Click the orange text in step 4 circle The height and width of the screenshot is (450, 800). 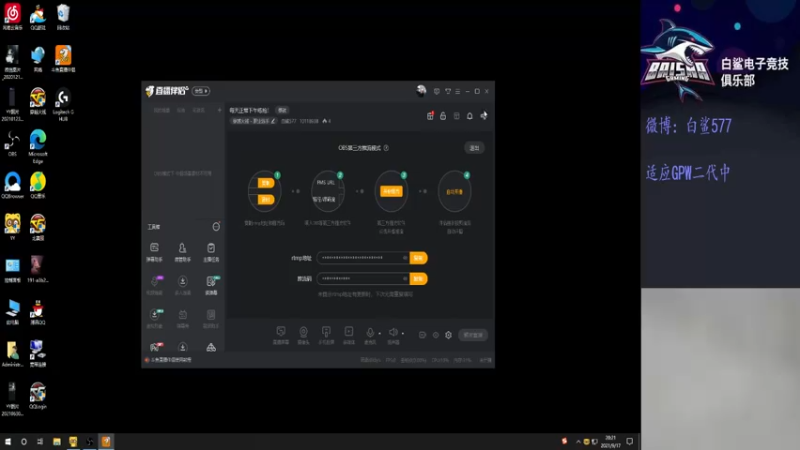coord(455,192)
